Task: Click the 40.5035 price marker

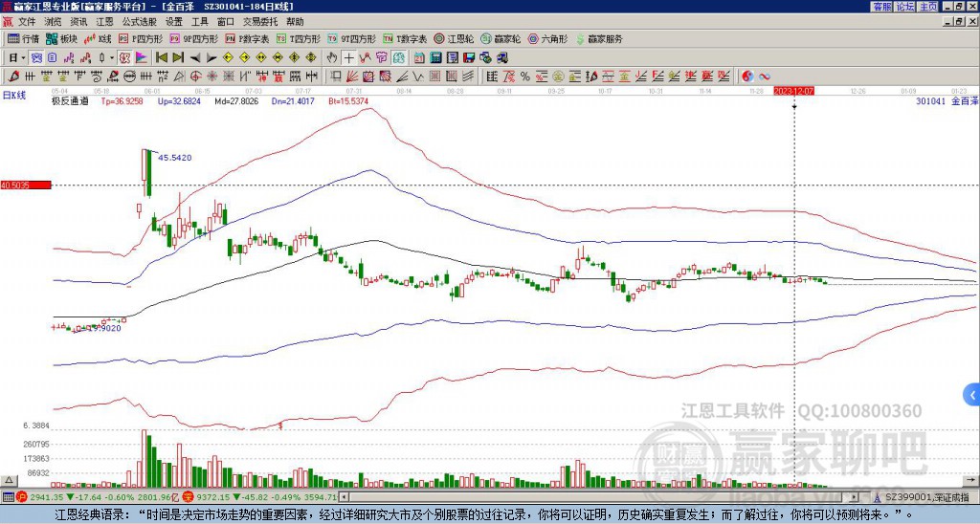Action: click(x=26, y=186)
